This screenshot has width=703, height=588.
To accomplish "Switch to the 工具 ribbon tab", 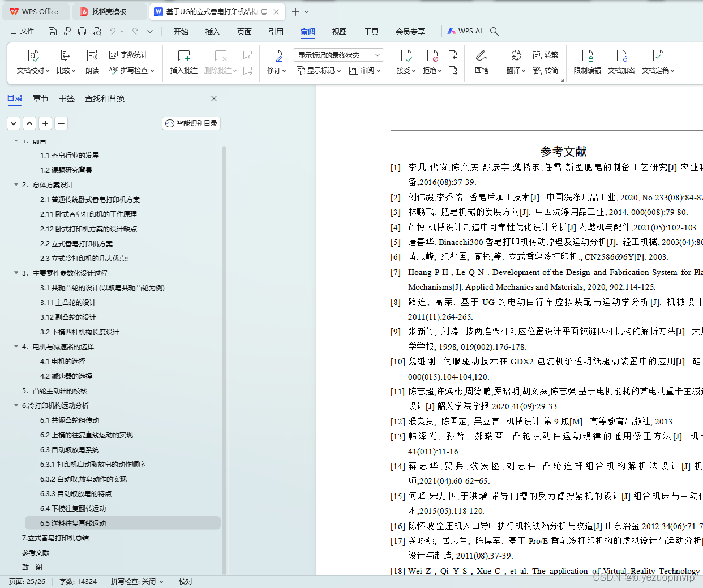I will pyautogui.click(x=371, y=32).
